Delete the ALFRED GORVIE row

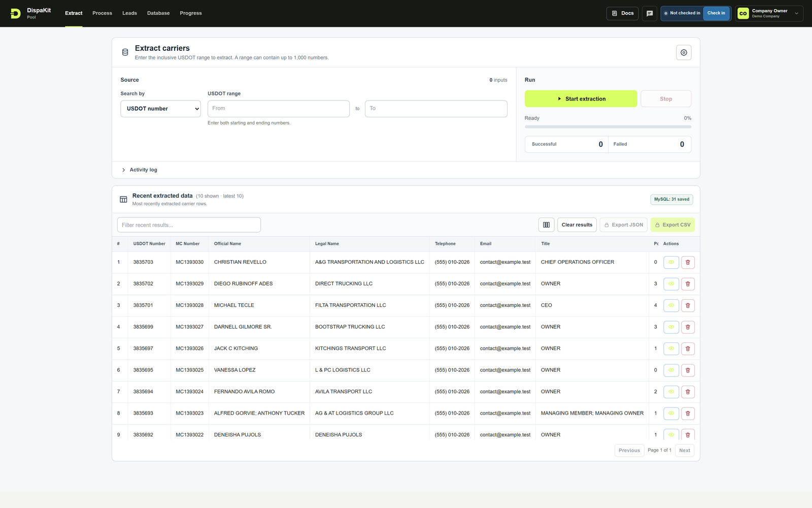[688, 414]
